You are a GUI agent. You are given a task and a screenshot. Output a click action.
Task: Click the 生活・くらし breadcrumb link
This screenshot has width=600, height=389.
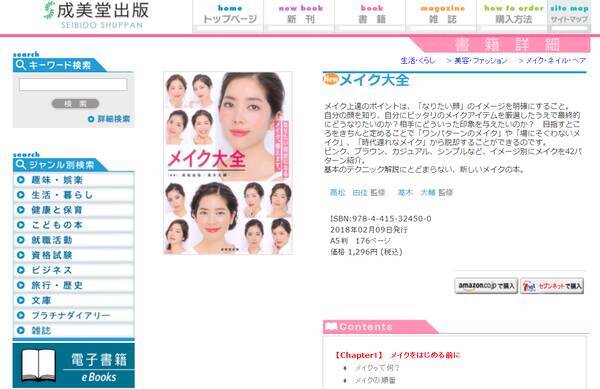(418, 60)
